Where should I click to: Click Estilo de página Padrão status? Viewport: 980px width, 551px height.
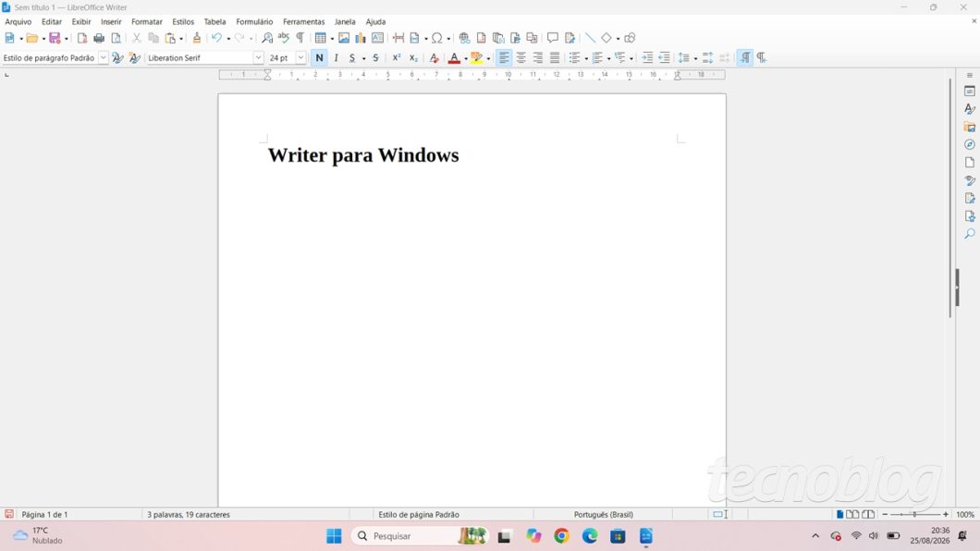coord(419,515)
